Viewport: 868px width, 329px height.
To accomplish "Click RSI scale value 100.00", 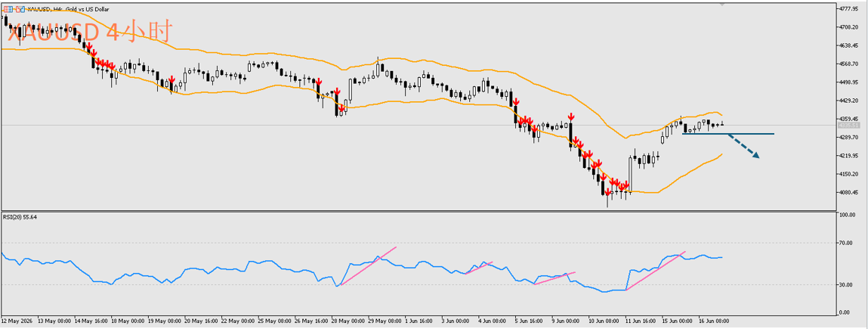I will click(848, 215).
